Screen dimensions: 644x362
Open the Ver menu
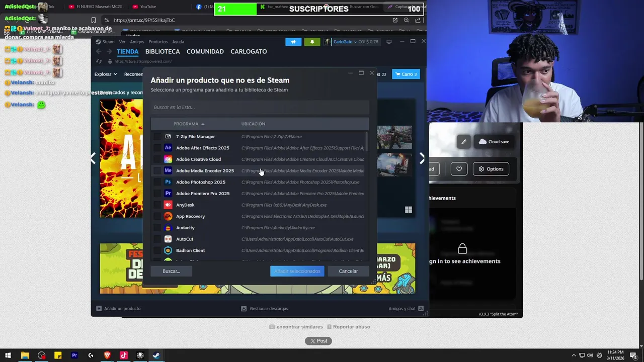click(x=122, y=42)
